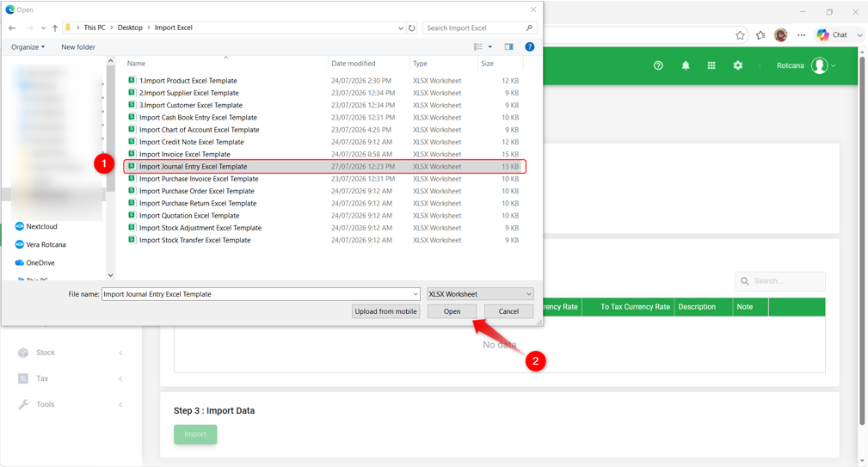Viewport: 868px width, 467px height.
Task: Add page to favorites star icon
Action: coord(740,35)
